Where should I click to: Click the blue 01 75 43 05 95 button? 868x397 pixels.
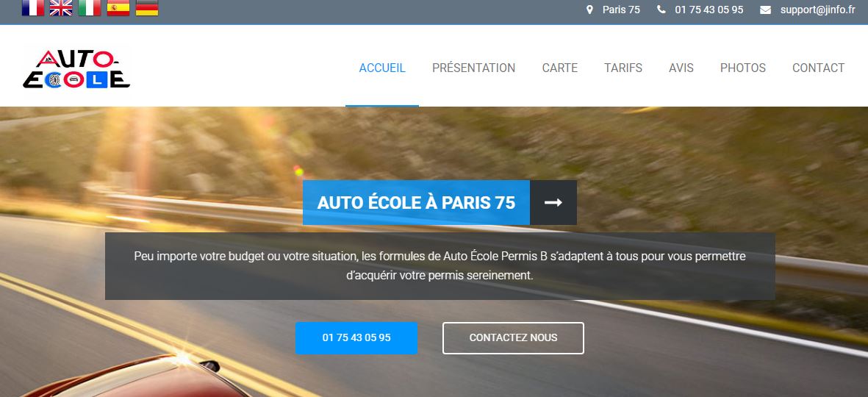click(x=356, y=337)
